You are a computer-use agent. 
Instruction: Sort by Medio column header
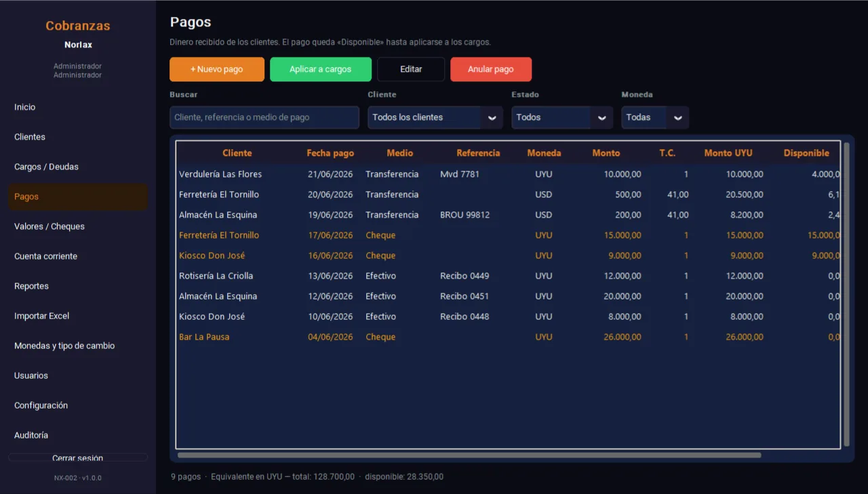(400, 153)
